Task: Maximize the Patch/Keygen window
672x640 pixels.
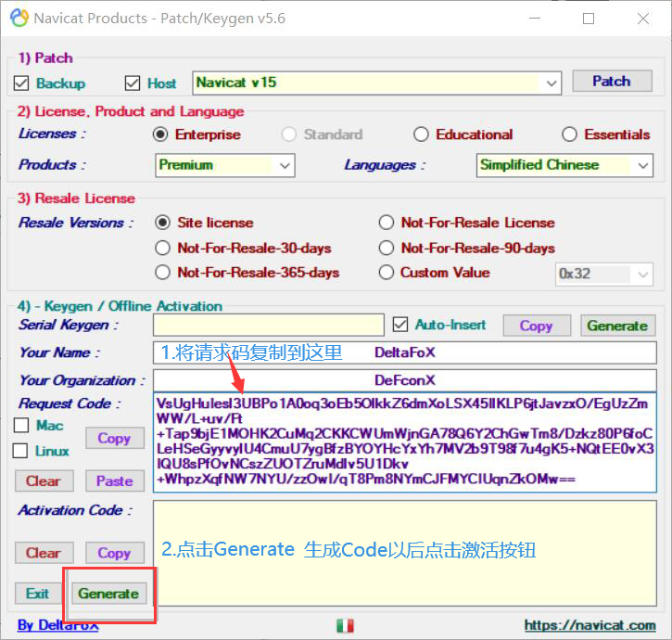Action: [589, 19]
